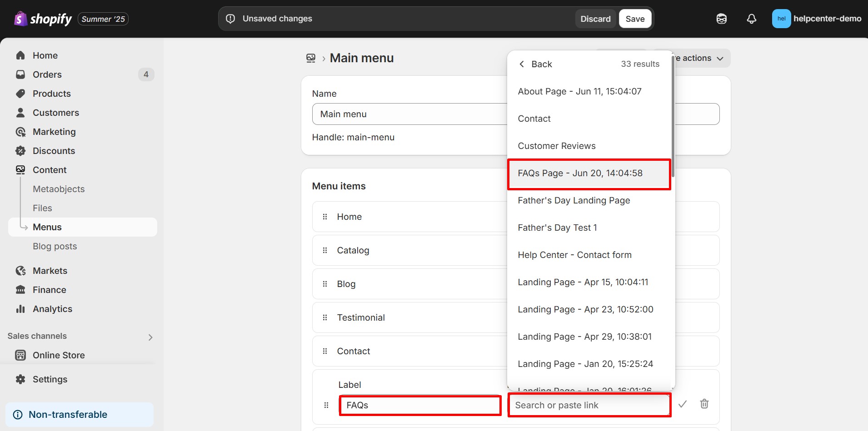This screenshot has height=431, width=868.
Task: Open the Sidekick assistant icon
Action: tap(721, 19)
